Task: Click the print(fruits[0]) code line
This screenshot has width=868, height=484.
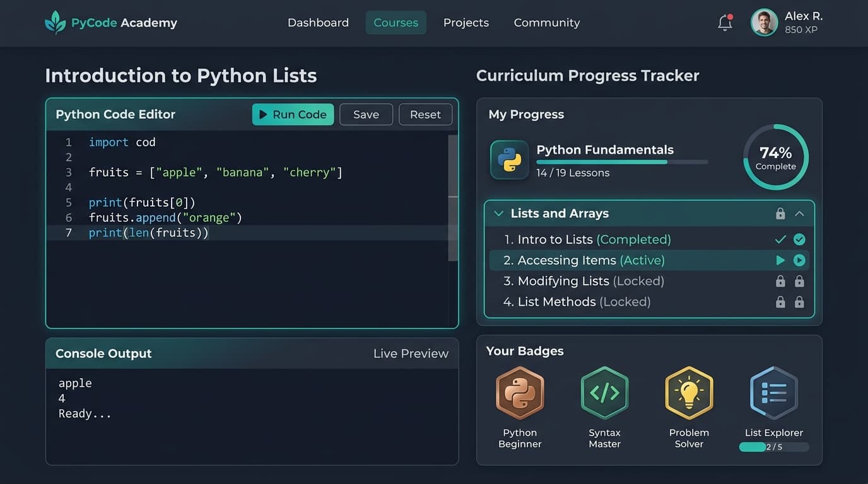Action: coord(142,203)
